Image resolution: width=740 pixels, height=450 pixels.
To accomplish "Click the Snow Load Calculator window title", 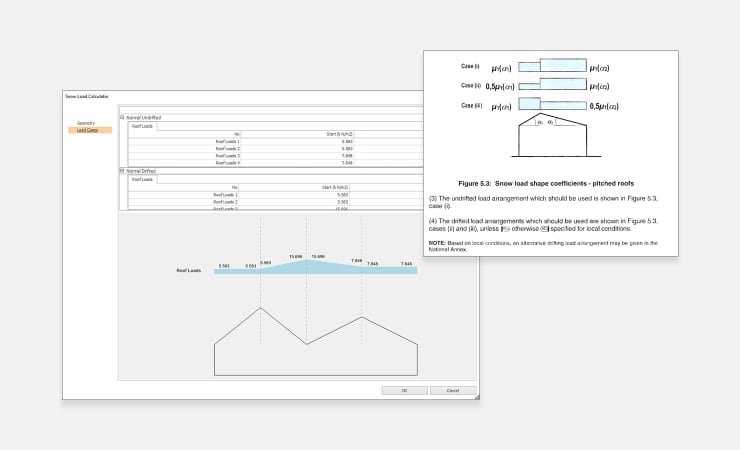I will tap(87, 96).
